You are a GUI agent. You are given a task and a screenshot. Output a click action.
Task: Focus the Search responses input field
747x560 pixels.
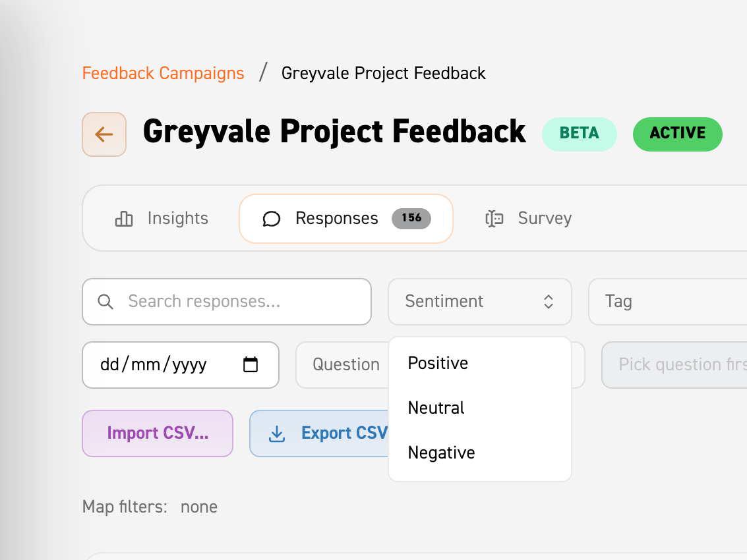tap(227, 302)
